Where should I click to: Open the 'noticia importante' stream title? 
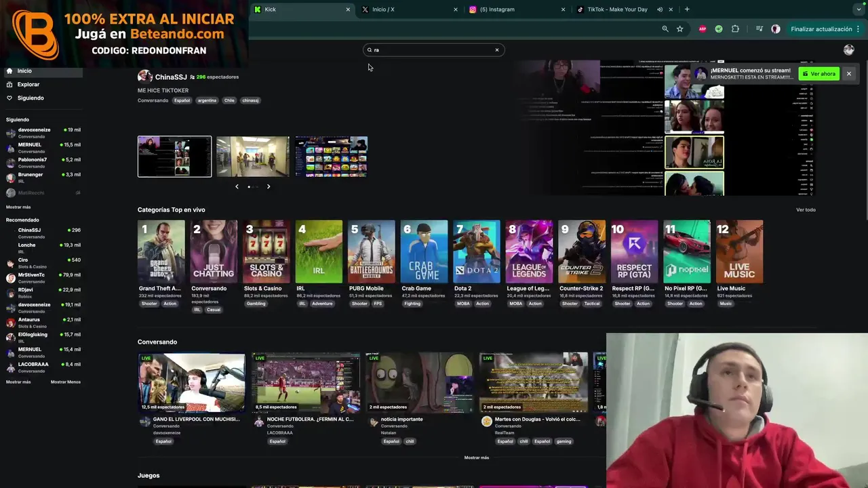(x=401, y=420)
